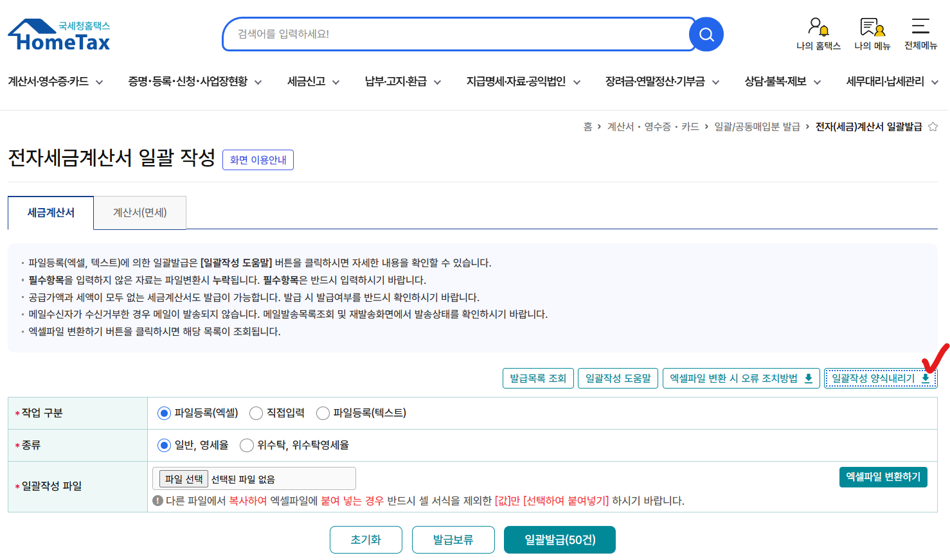Expand 계산서·영수증·카드 menu
950x560 pixels.
pos(55,82)
